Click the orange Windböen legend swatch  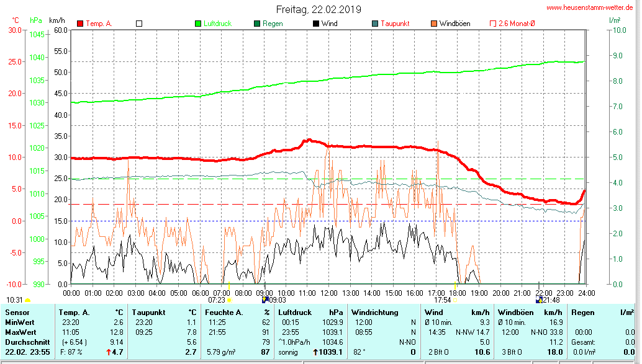pos(434,24)
